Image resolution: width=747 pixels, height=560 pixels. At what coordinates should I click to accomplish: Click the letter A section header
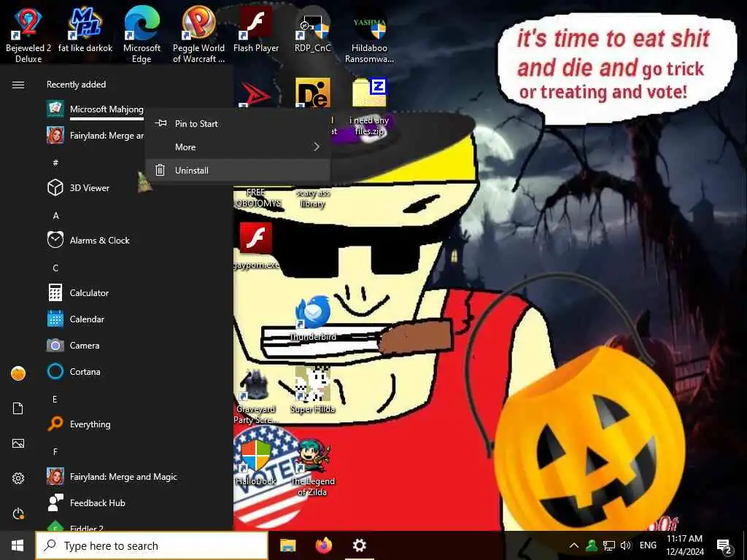tap(55, 216)
